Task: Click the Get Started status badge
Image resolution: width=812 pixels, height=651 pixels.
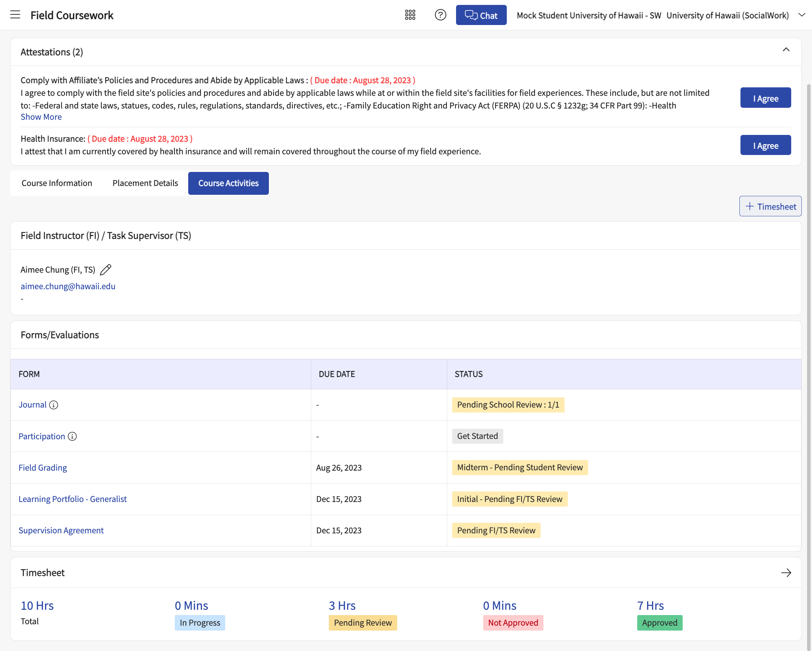Action: click(x=477, y=436)
